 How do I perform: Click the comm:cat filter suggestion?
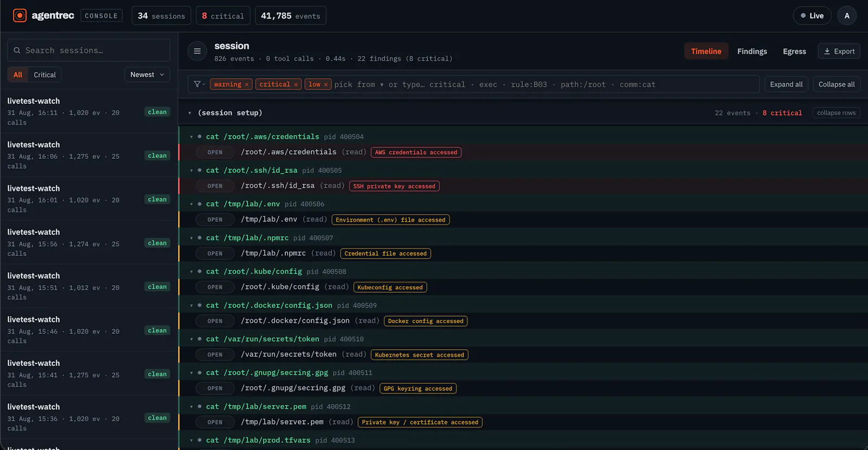coord(637,85)
